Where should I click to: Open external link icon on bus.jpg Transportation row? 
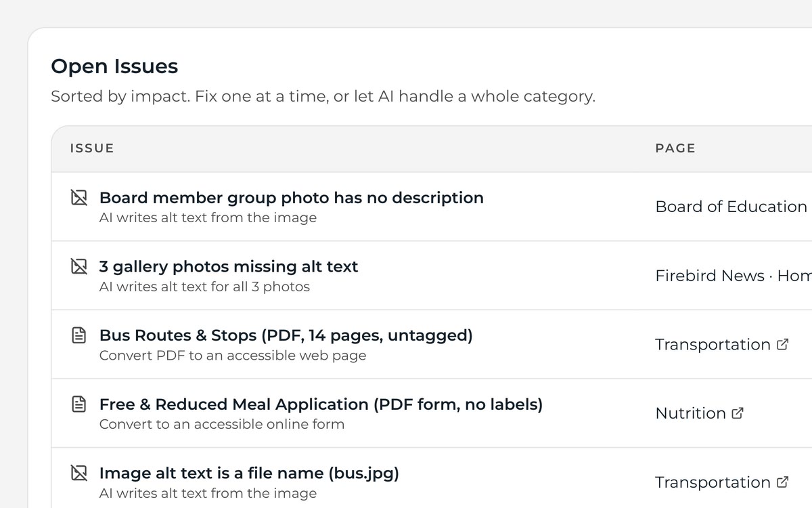(x=782, y=482)
